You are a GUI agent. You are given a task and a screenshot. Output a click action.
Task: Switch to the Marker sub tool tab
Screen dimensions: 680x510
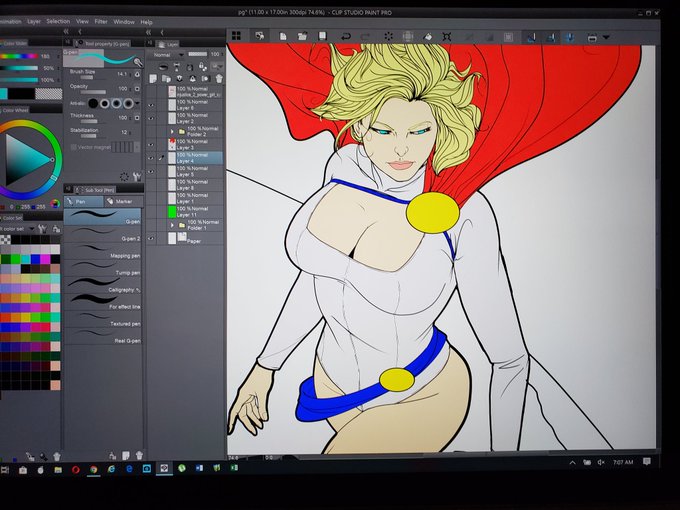[x=123, y=201]
